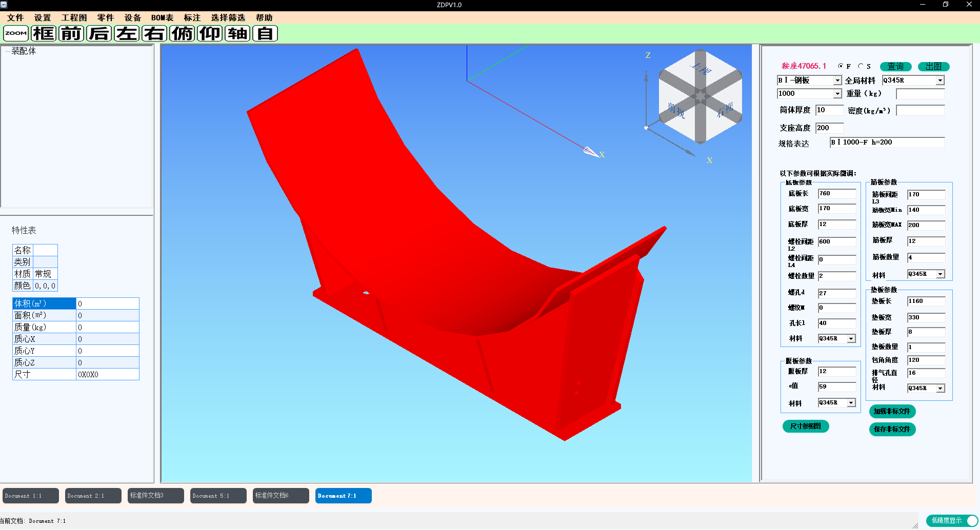The image size is (980, 530).
Task: Switch to back view 后 icon
Action: 99,33
